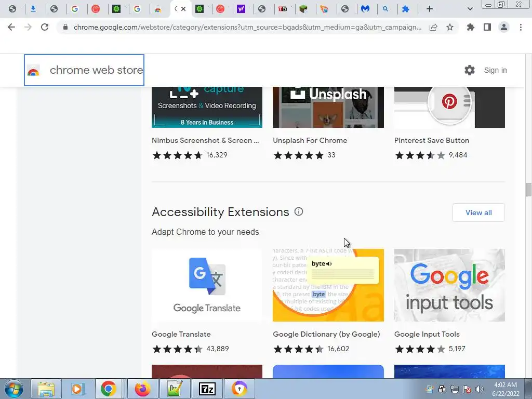Open Windows Explorer from taskbar

coord(46,389)
